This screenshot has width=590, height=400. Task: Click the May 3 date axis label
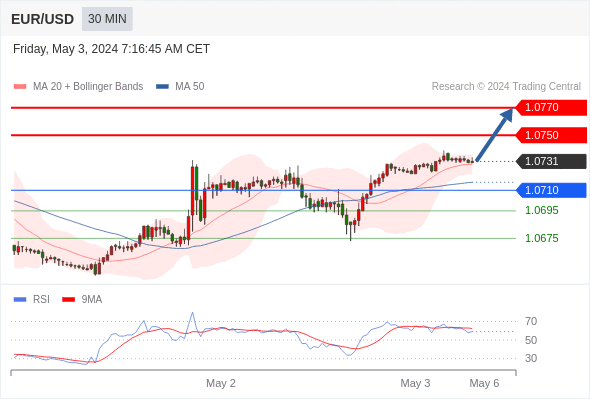click(415, 383)
